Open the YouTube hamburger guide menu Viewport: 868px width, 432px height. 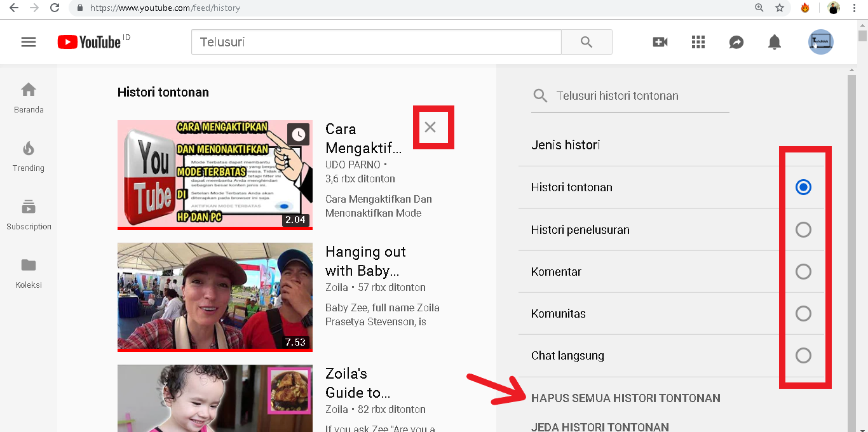pyautogui.click(x=29, y=42)
